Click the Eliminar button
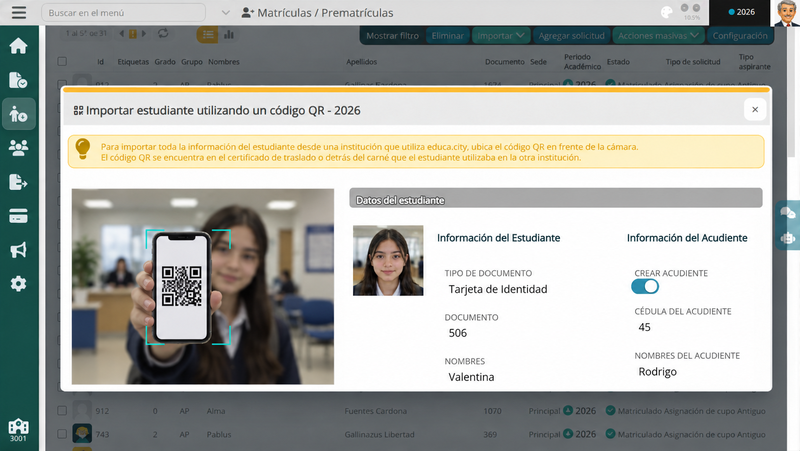 pyautogui.click(x=447, y=36)
